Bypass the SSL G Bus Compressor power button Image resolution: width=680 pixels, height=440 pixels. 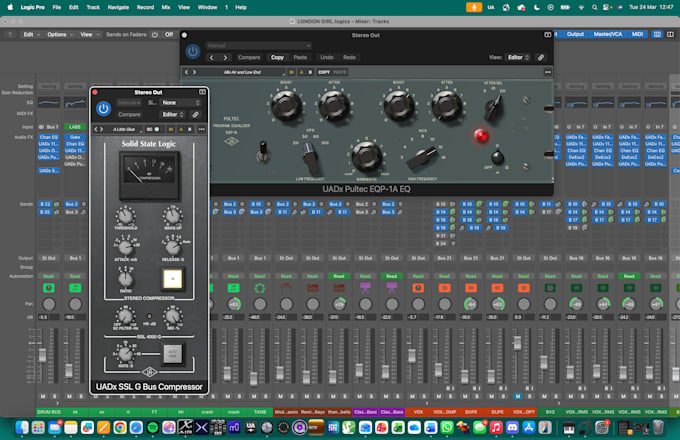103,108
